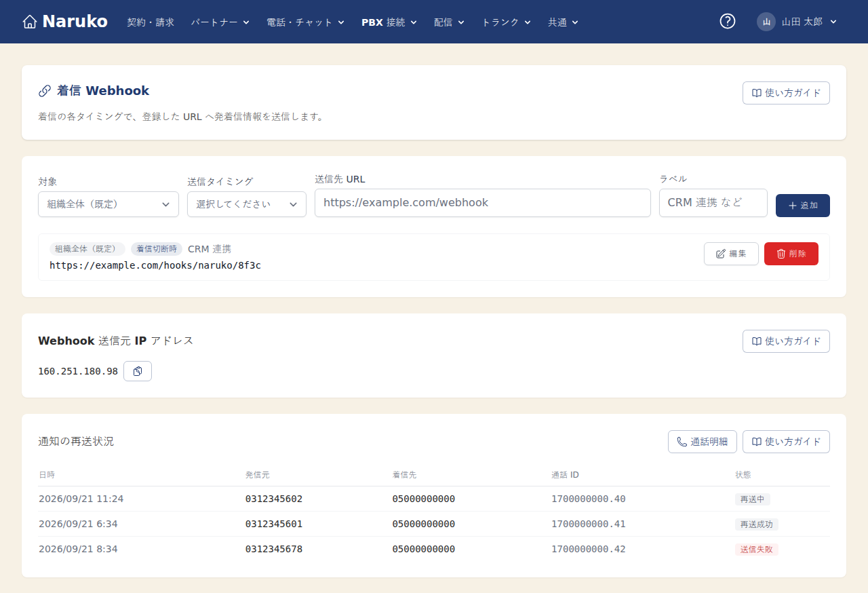Click the 山 user avatar
Screen dimensions: 868x593
(x=766, y=22)
